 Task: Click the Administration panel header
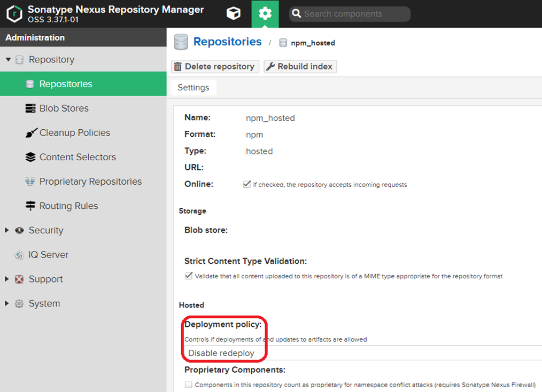point(83,37)
